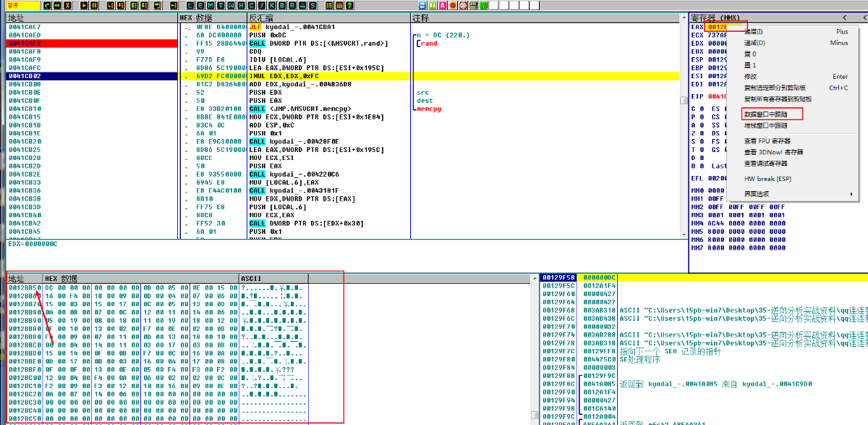This screenshot has width=868, height=425.
Task: Click the Debugging options toolbar icon
Action: point(329,5)
